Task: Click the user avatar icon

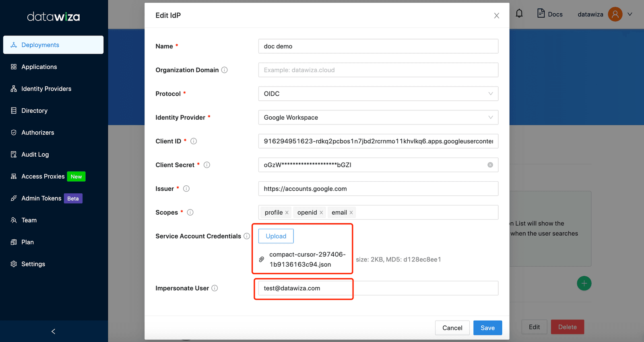Action: (615, 14)
